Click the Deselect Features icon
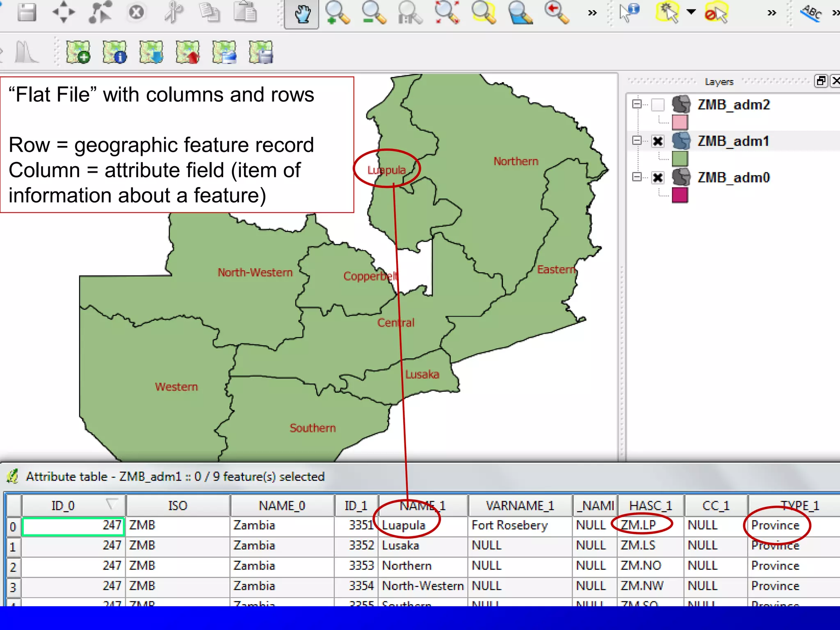The width and height of the screenshot is (840, 630). (x=716, y=13)
